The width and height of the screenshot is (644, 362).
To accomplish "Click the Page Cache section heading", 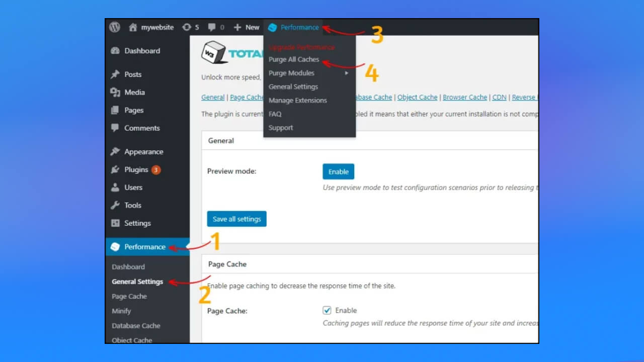I will tap(227, 264).
